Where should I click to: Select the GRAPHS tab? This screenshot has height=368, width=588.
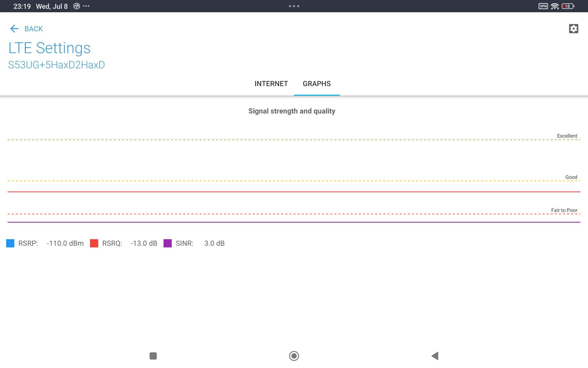pyautogui.click(x=317, y=84)
